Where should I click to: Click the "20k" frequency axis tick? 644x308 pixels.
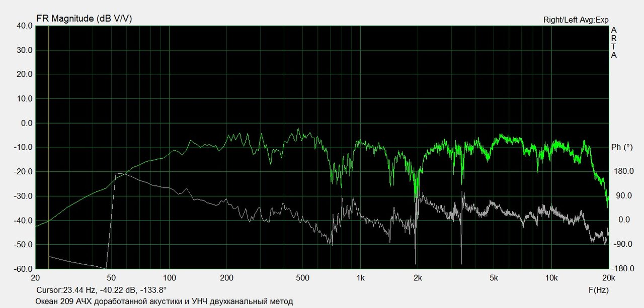608,278
